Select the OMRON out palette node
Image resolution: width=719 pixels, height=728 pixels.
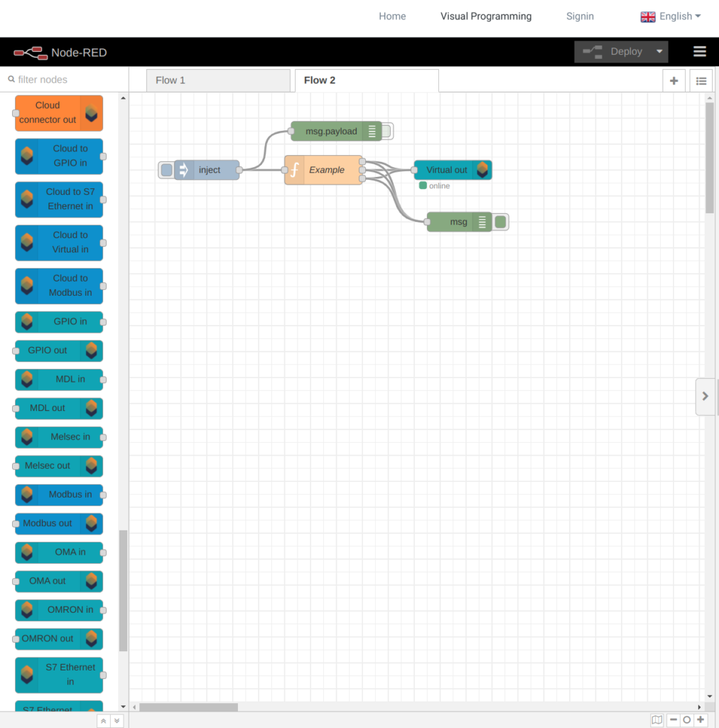[x=59, y=638]
